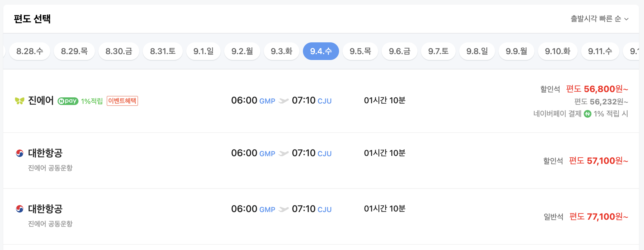644x250 pixels.
Task: Select 대한항공 fare 편도 57,100원~
Action: pos(598,161)
